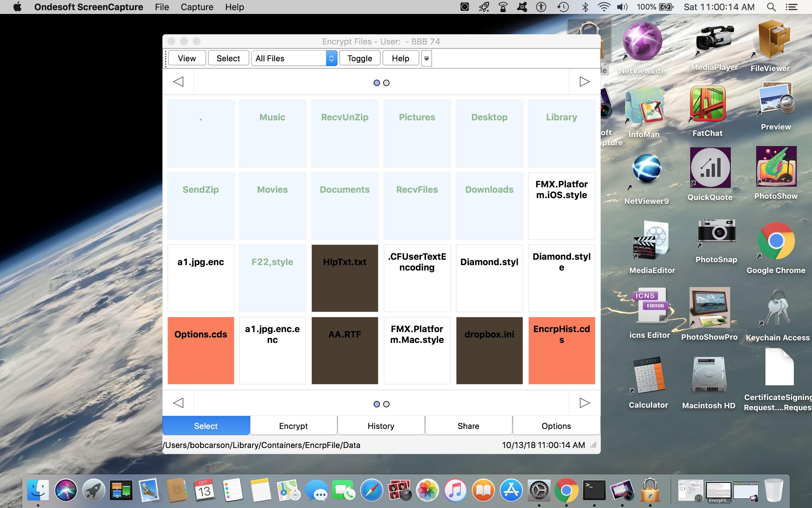Open the File menu

click(162, 7)
